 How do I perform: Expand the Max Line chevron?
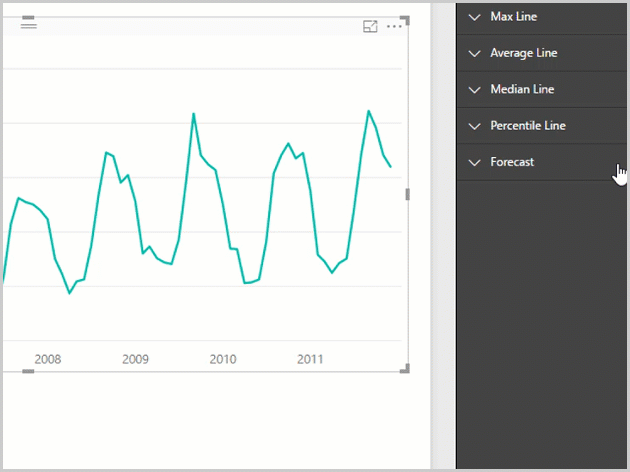tap(475, 18)
